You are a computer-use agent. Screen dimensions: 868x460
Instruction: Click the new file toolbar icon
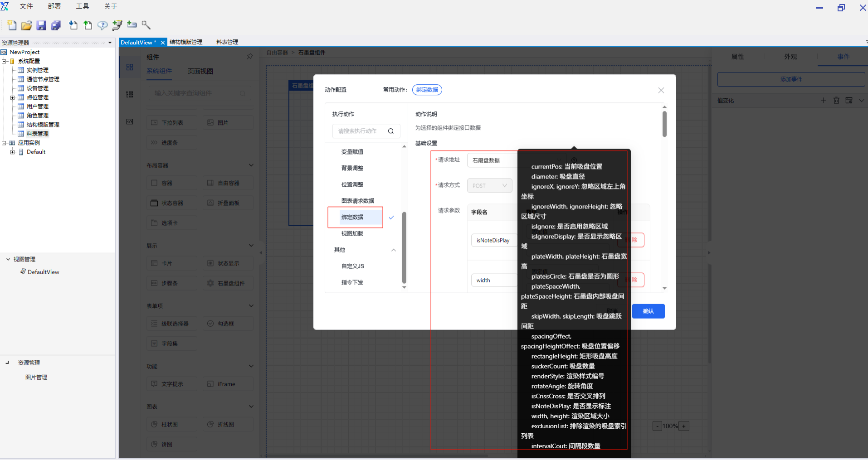click(12, 25)
